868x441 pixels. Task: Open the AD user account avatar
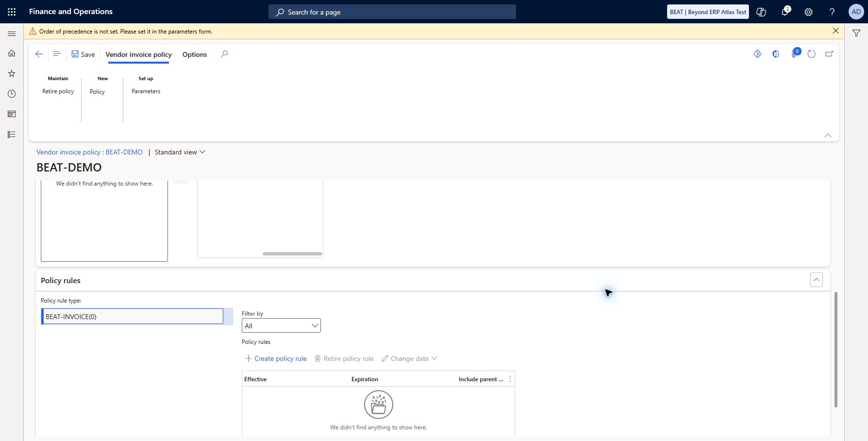coord(856,12)
